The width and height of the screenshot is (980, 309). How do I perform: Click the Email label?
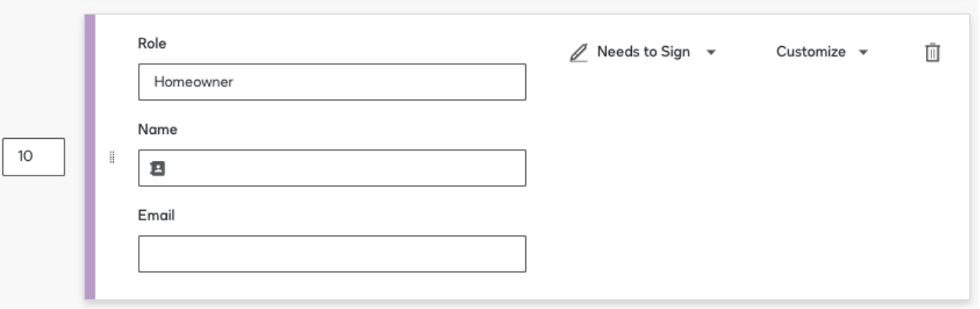(156, 216)
